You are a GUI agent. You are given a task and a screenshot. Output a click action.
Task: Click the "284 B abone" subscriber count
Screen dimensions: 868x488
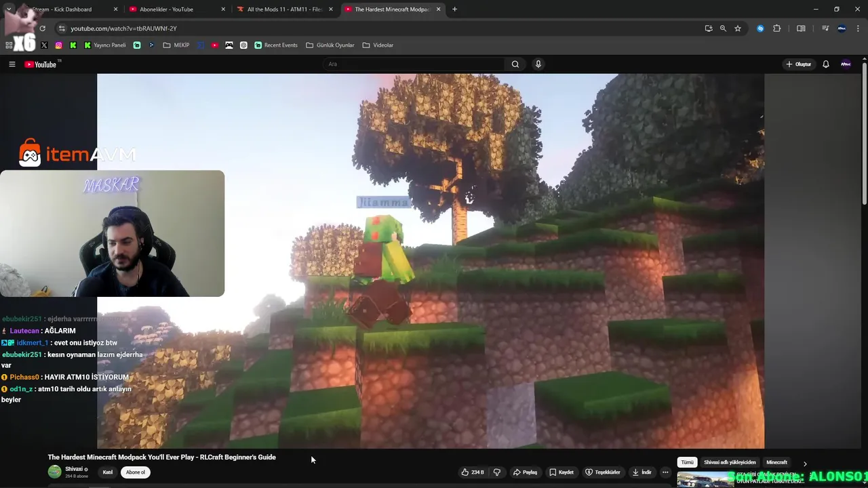click(77, 476)
